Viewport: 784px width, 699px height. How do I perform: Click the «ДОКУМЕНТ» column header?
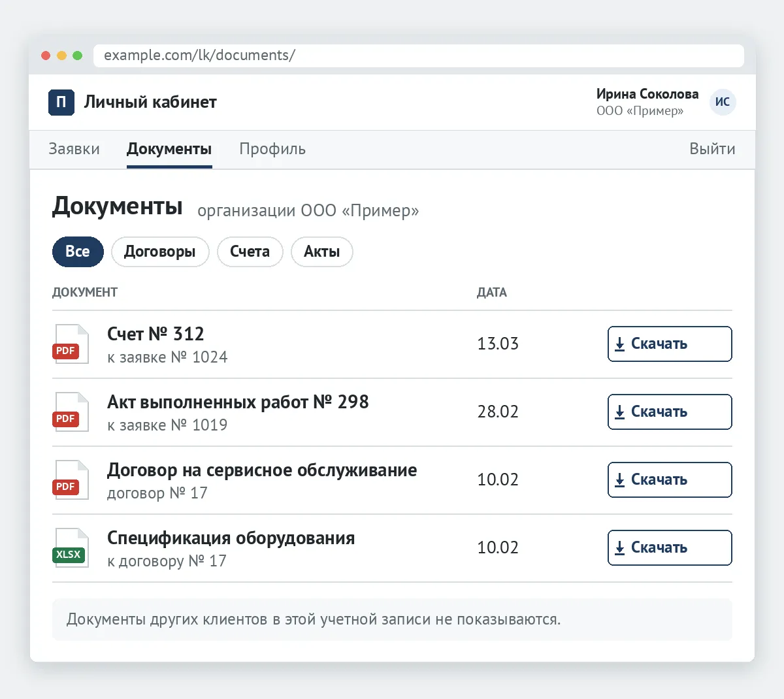click(x=85, y=292)
